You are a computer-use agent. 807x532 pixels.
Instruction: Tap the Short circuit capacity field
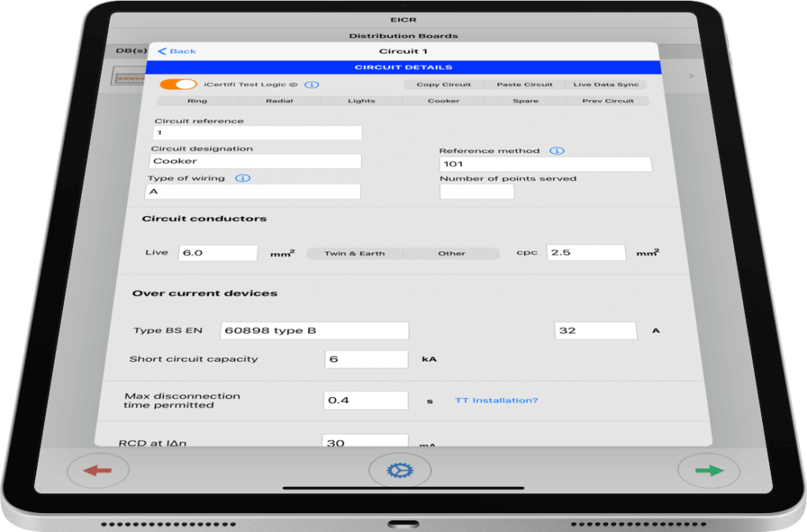(366, 359)
